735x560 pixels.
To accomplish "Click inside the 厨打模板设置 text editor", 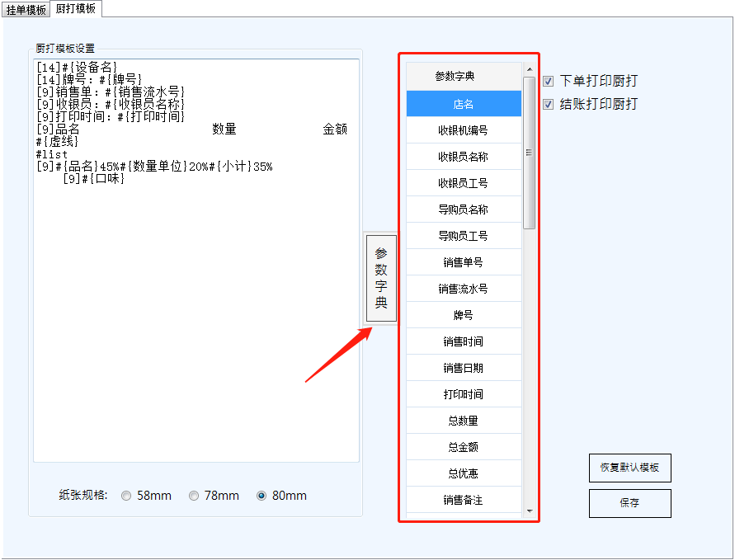I will click(x=196, y=261).
